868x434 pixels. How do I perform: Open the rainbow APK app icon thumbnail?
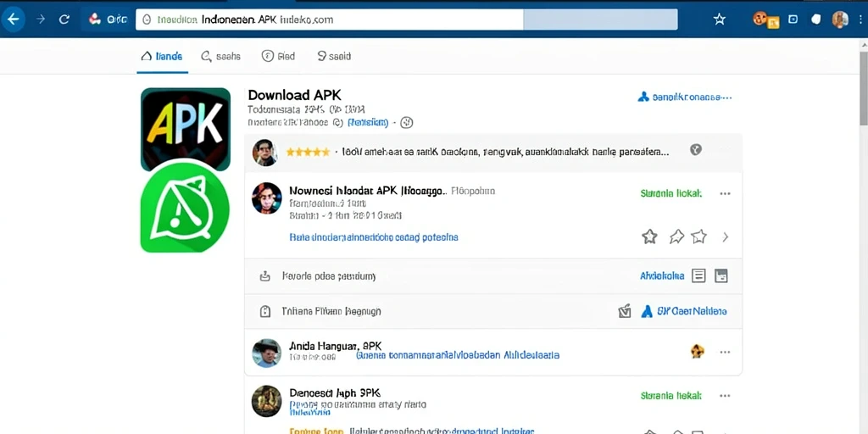[186, 129]
